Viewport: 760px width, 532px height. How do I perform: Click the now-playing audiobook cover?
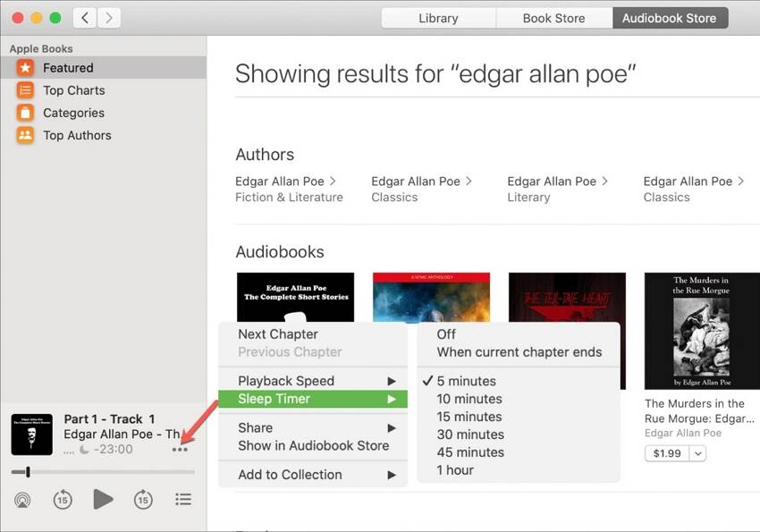[32, 435]
